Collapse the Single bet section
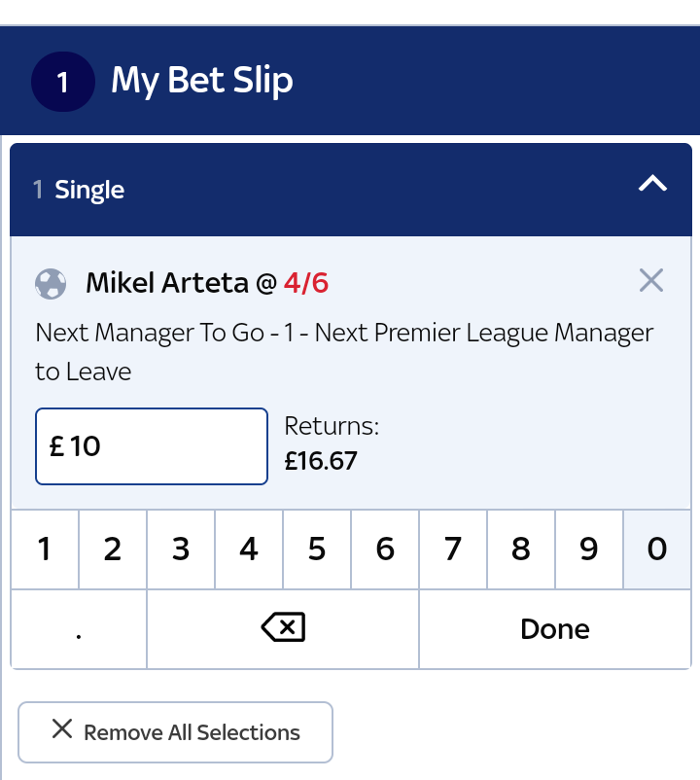 coord(651,184)
